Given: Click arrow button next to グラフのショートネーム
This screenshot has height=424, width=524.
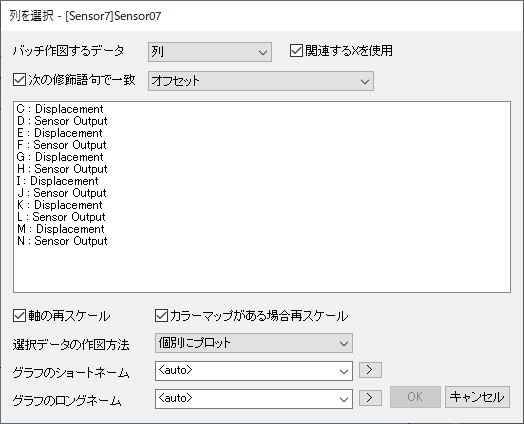Looking at the screenshot, I should click(370, 370).
